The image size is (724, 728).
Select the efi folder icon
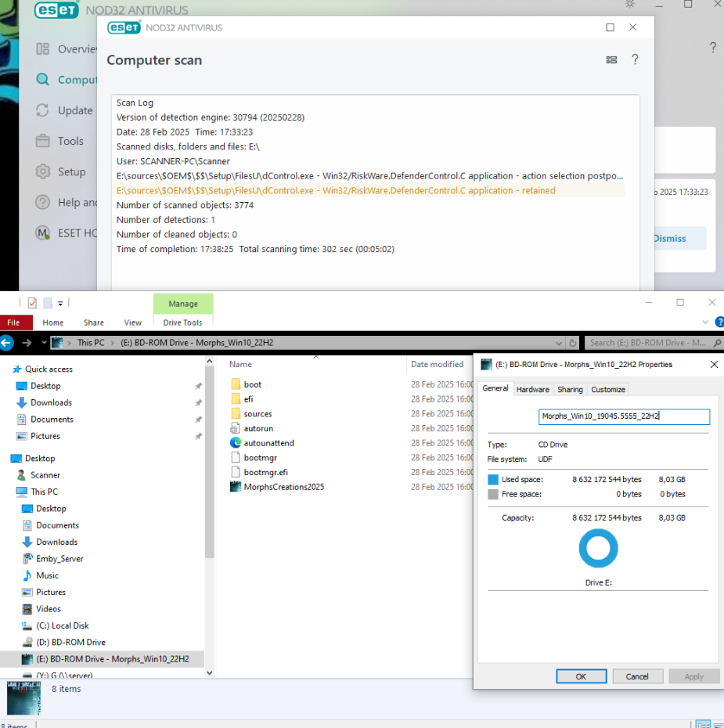point(236,398)
